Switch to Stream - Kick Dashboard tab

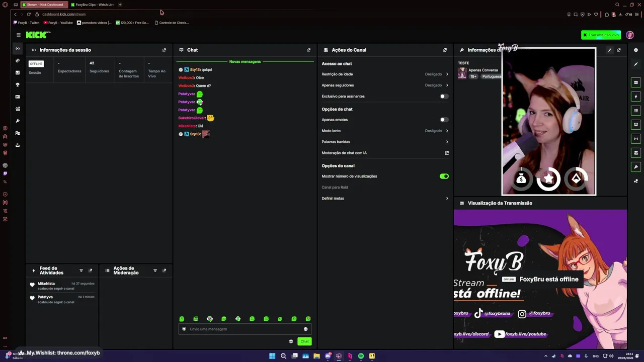click(43, 5)
